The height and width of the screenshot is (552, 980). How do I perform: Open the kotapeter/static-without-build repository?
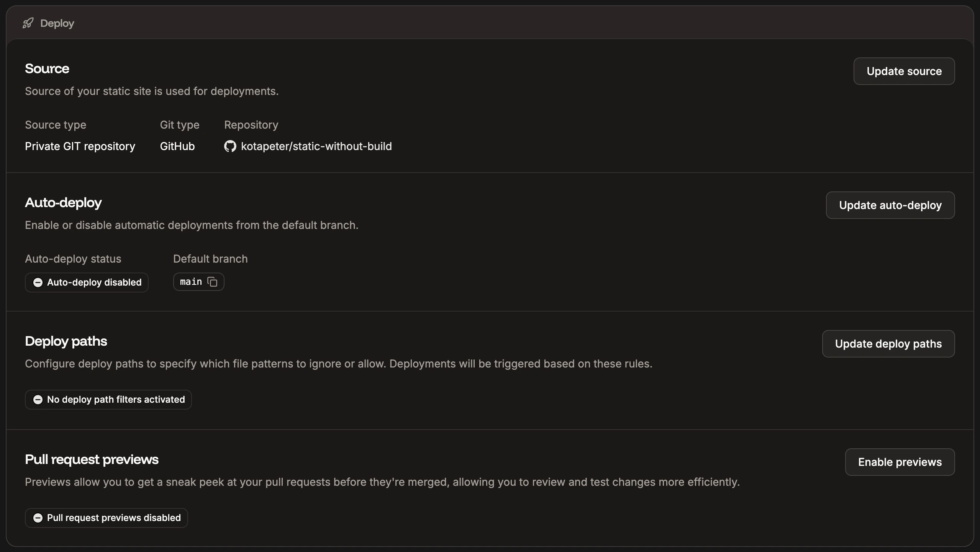click(316, 146)
